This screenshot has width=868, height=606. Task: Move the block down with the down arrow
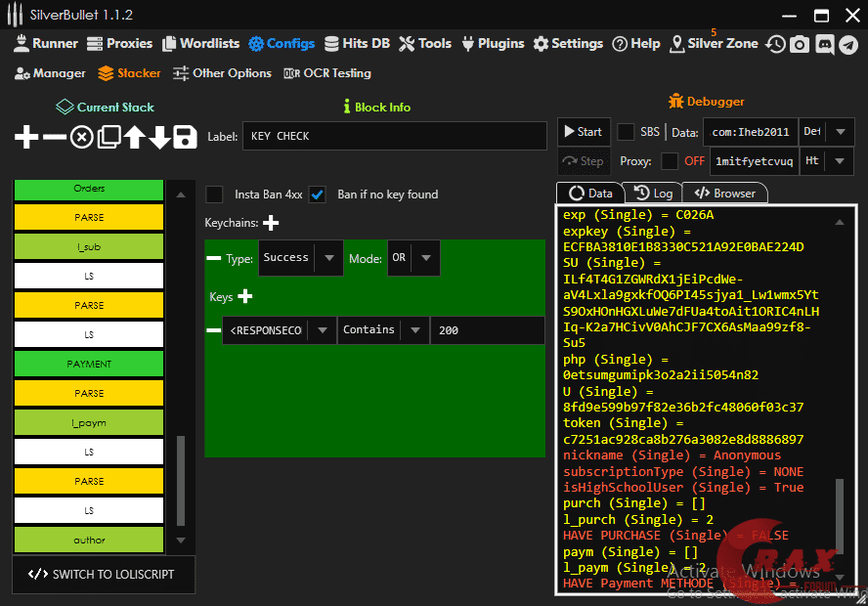coord(159,137)
